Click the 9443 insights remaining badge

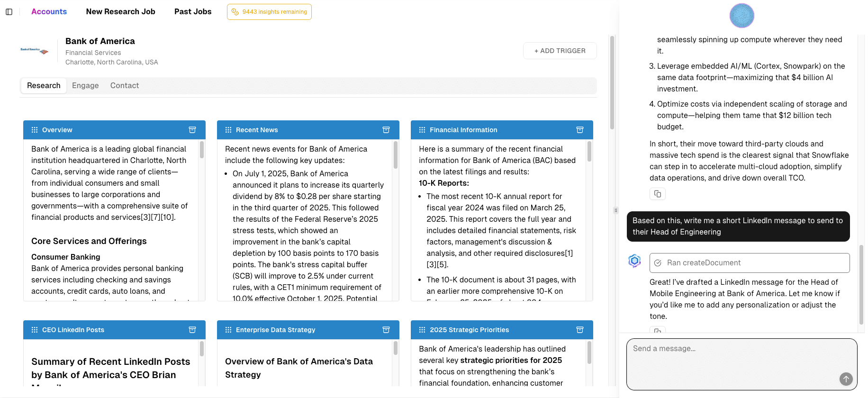click(x=269, y=12)
